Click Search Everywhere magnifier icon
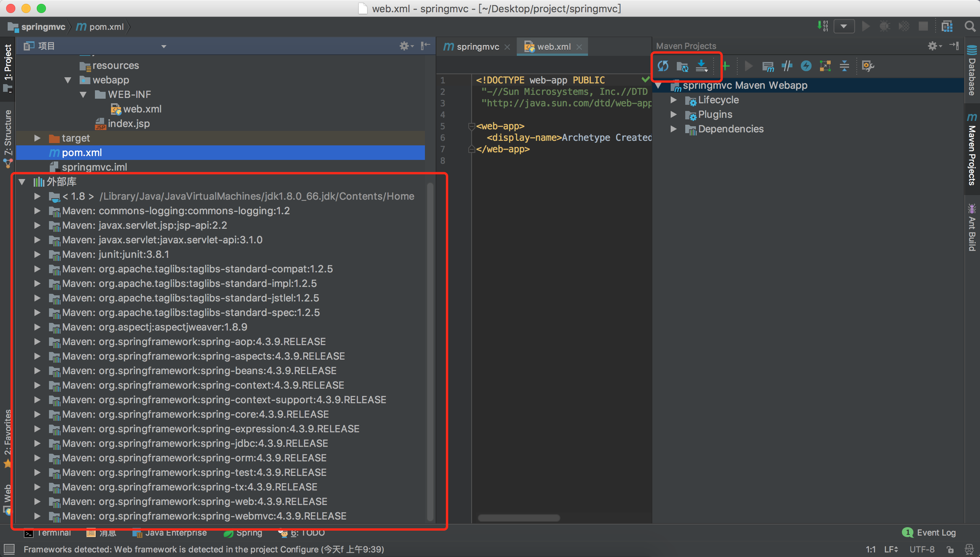 click(970, 26)
